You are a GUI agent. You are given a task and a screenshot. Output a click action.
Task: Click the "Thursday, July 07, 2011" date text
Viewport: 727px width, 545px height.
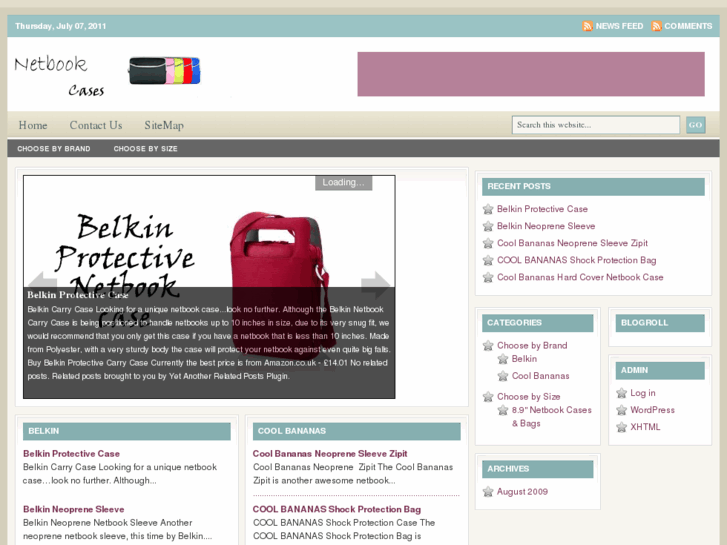[61, 26]
